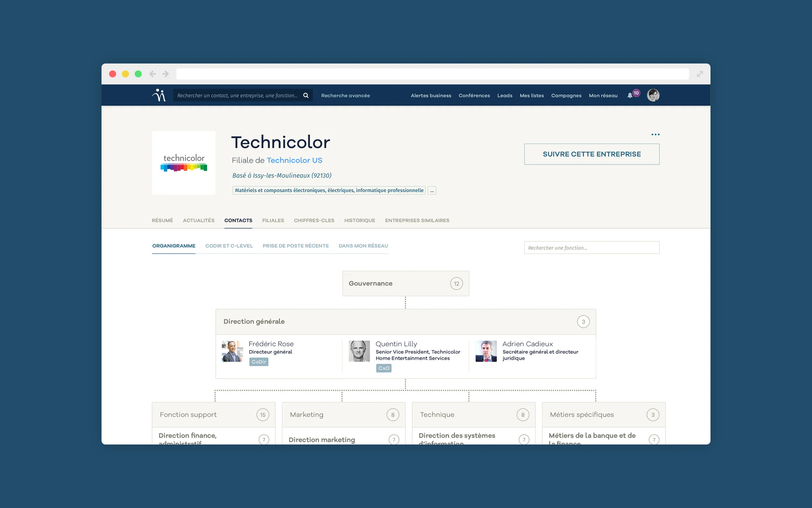
Task: Click Frédéric Rose's photo
Action: click(232, 351)
